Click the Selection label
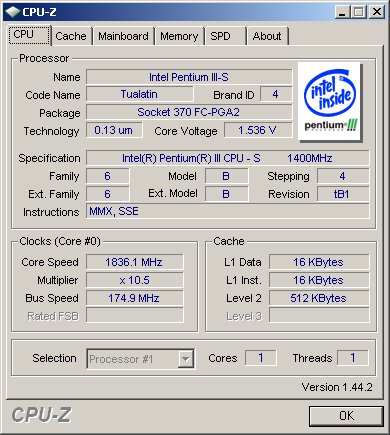Screen dimensions: 390x435 pos(54,358)
